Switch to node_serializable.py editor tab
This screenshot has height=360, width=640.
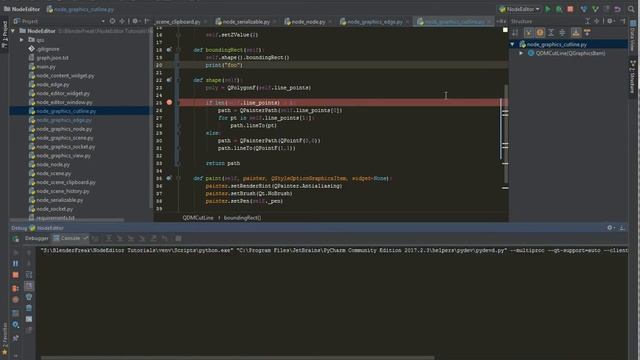click(x=245, y=22)
